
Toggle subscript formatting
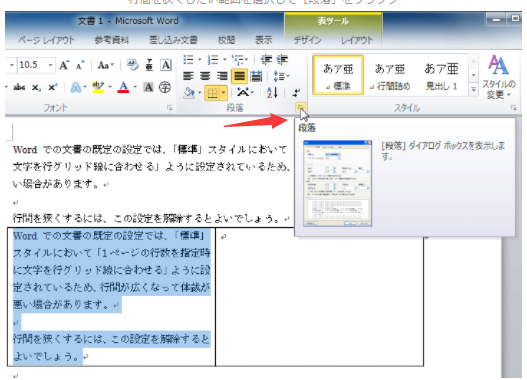[x=36, y=88]
